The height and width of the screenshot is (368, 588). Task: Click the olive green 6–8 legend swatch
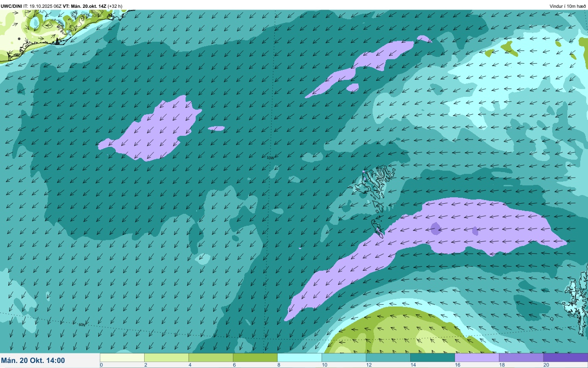tap(255, 357)
